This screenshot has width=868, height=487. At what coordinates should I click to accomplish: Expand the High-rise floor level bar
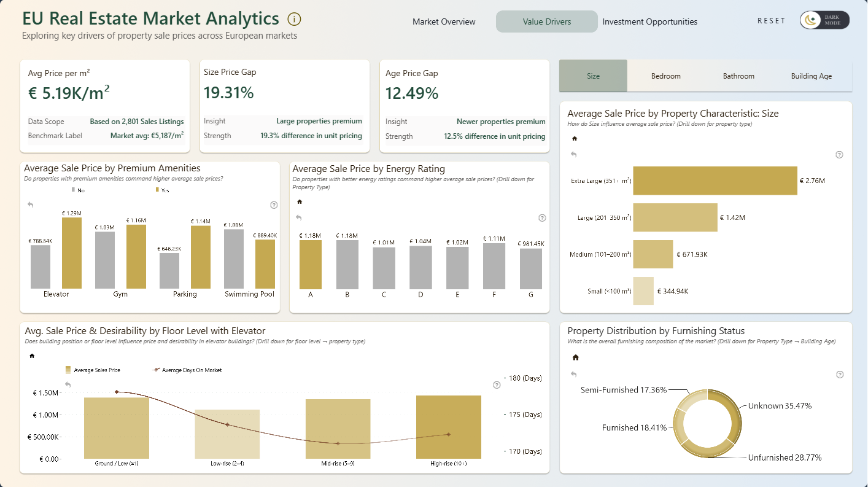[x=449, y=427]
